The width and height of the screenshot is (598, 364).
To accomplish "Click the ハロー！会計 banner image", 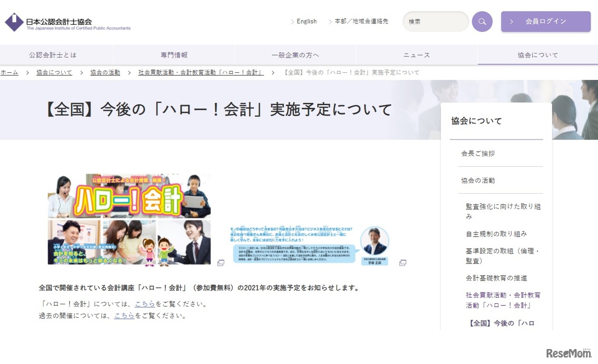I will (x=129, y=219).
